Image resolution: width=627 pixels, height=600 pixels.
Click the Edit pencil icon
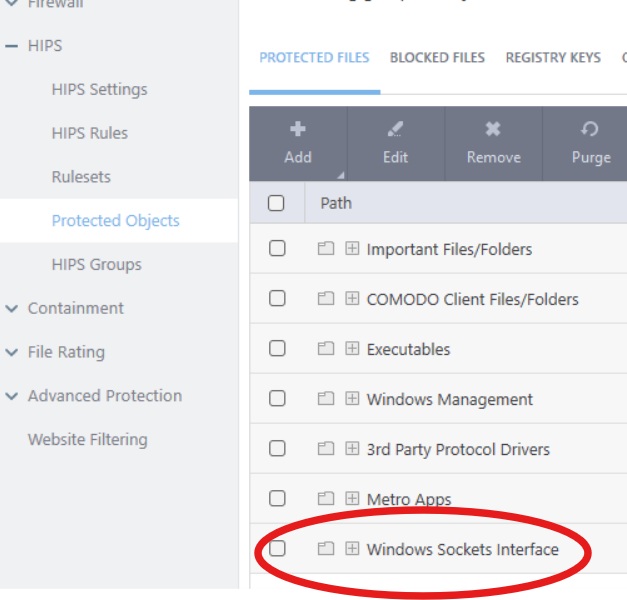(x=395, y=129)
